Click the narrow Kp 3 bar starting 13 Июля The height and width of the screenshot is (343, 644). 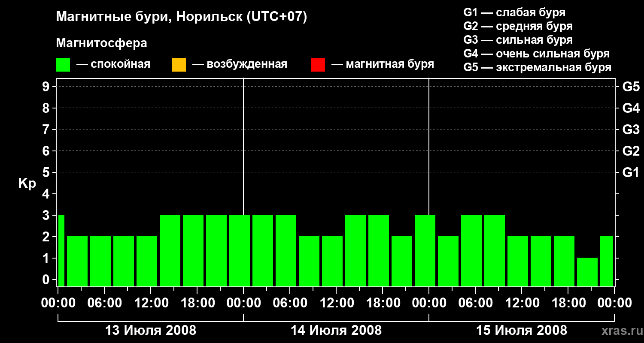click(61, 250)
